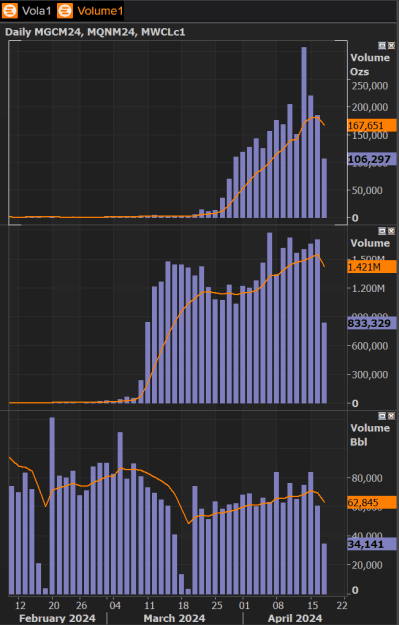Maximize the middle Volume chart panel
This screenshot has width=399, height=625.
(x=382, y=231)
